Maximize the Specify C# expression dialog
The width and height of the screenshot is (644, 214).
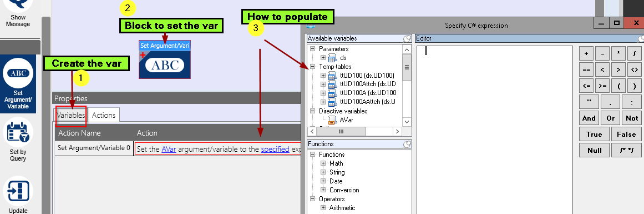616,23
